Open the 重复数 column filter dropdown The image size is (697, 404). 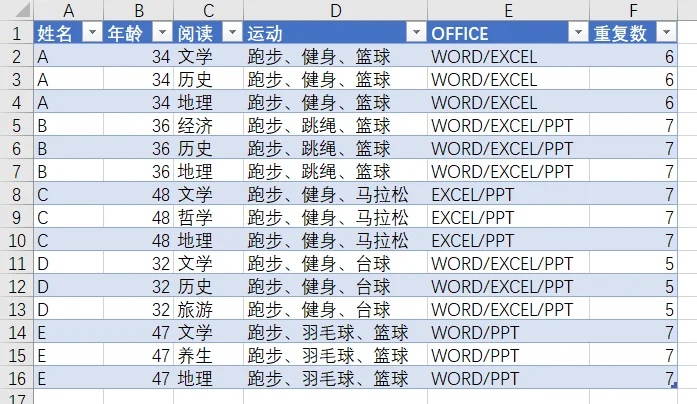click(666, 32)
